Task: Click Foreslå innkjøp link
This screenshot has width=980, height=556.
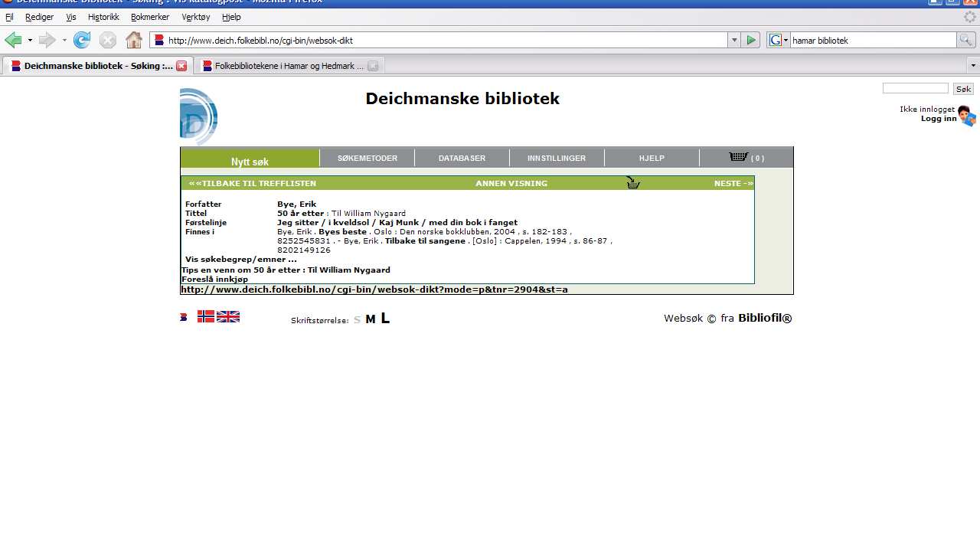Action: [214, 279]
